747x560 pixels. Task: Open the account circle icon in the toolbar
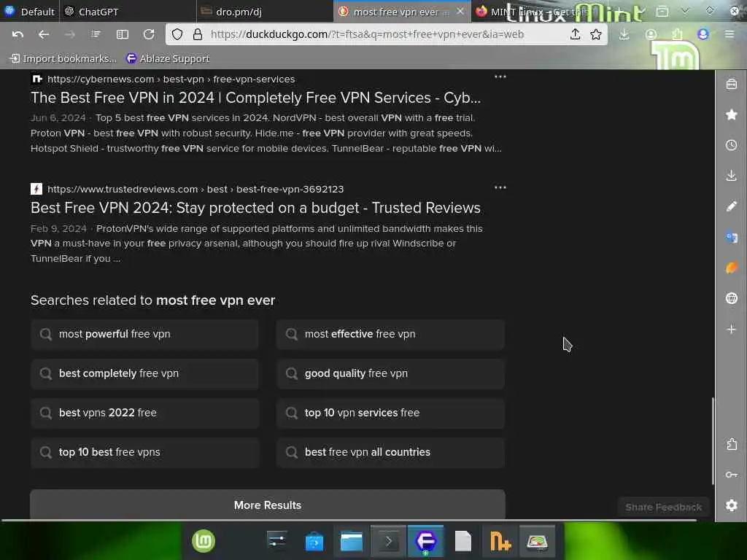651,34
